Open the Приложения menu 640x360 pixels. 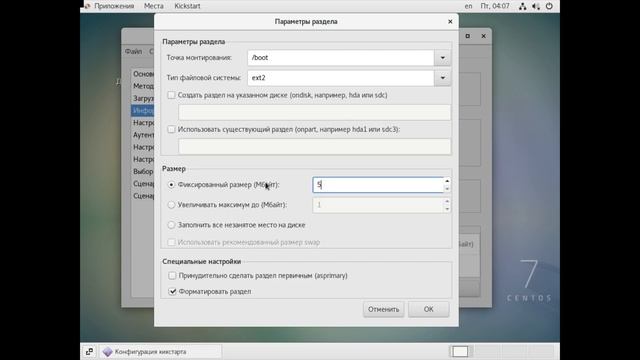[x=114, y=6]
